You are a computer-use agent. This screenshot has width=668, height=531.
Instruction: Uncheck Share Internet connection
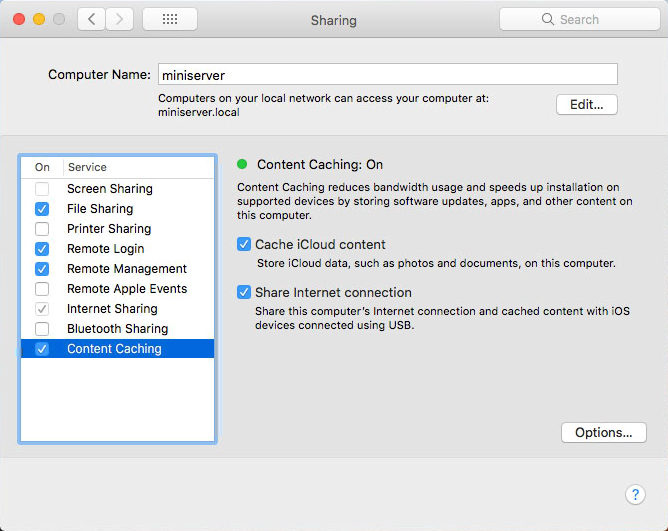(244, 293)
